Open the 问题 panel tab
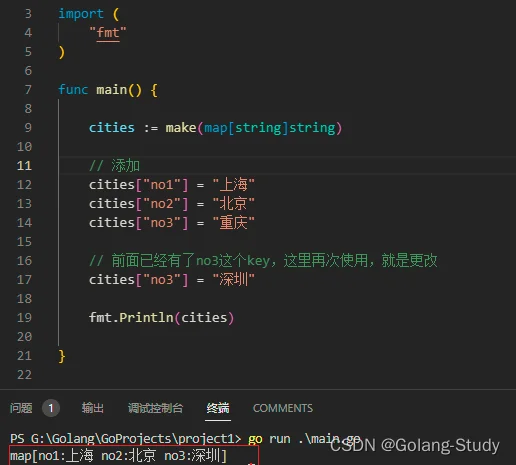 pos(21,408)
